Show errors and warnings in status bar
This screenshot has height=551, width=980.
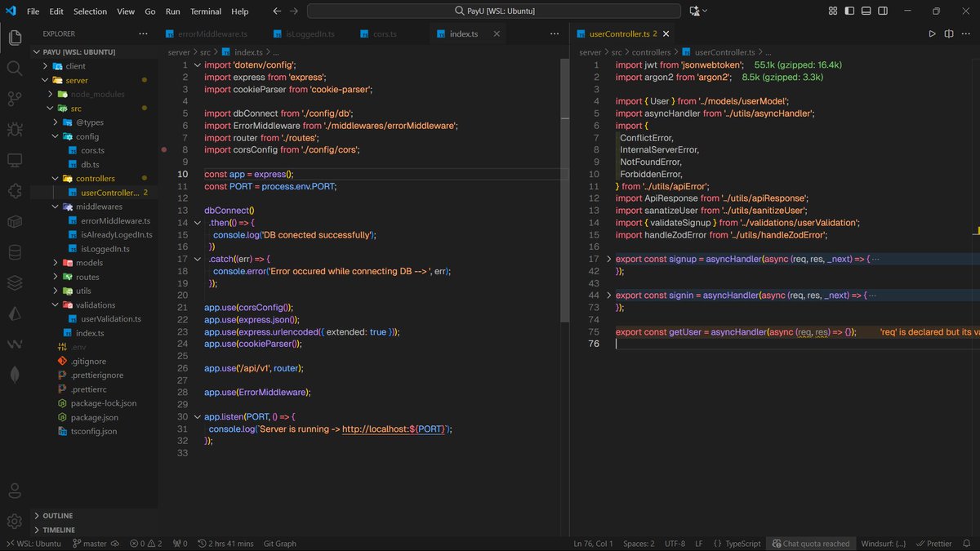tap(145, 544)
